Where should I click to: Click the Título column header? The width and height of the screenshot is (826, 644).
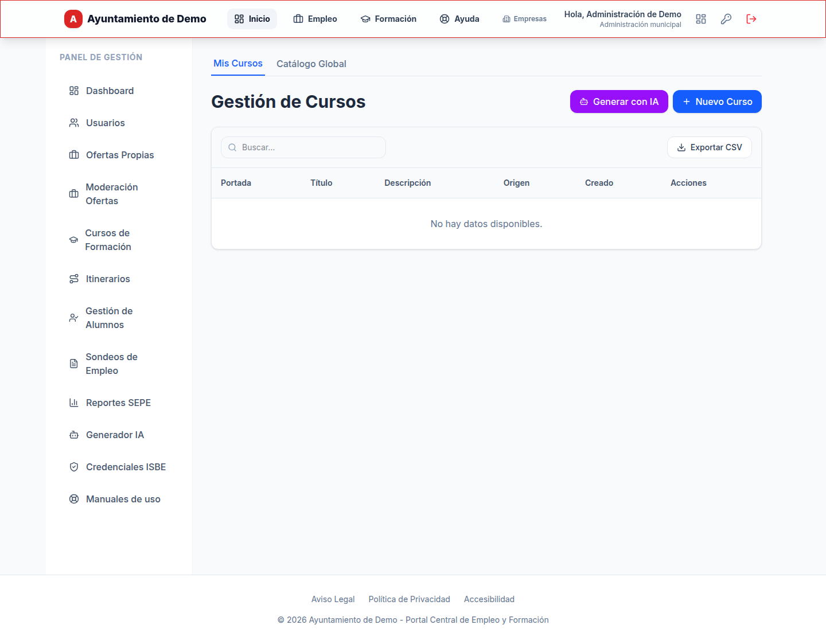[321, 183]
